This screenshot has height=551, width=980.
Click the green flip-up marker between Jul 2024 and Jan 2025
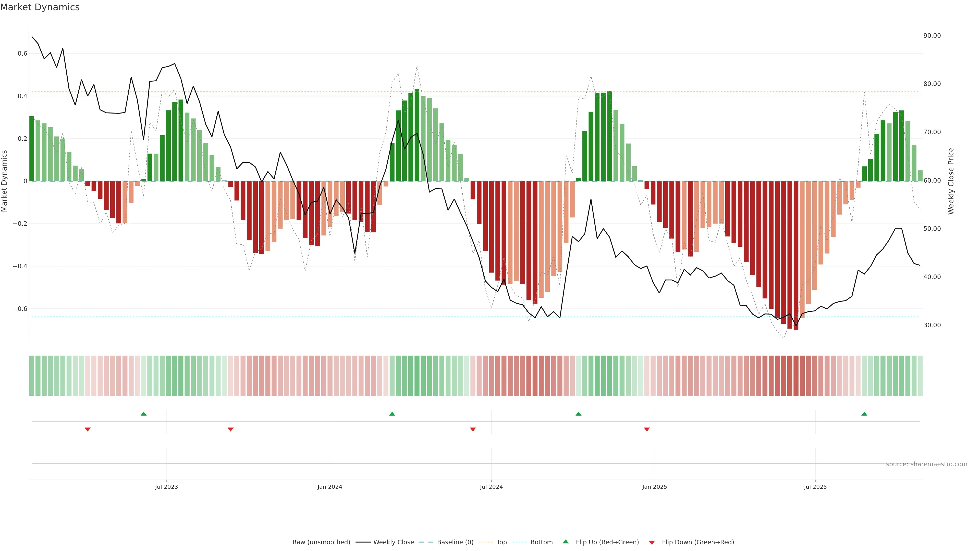point(578,414)
